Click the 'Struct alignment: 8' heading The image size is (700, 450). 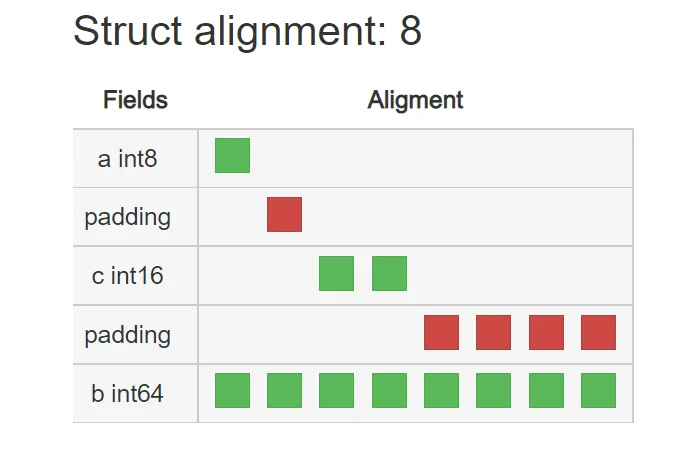[247, 31]
